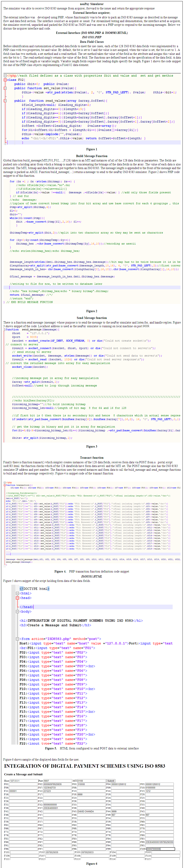Collapse the class F02 fold marker
The width and height of the screenshot is (184, 868).
click(x=5, y=80)
